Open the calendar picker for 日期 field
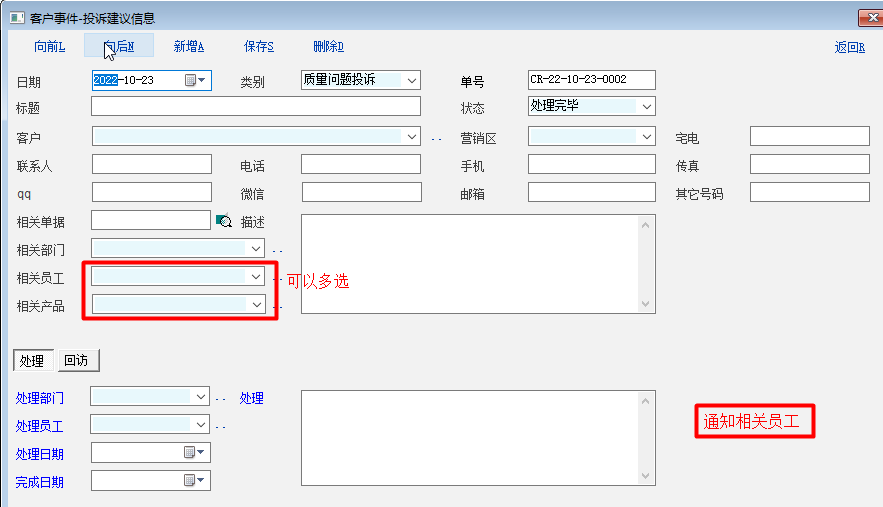The width and height of the screenshot is (883, 507). [195, 81]
